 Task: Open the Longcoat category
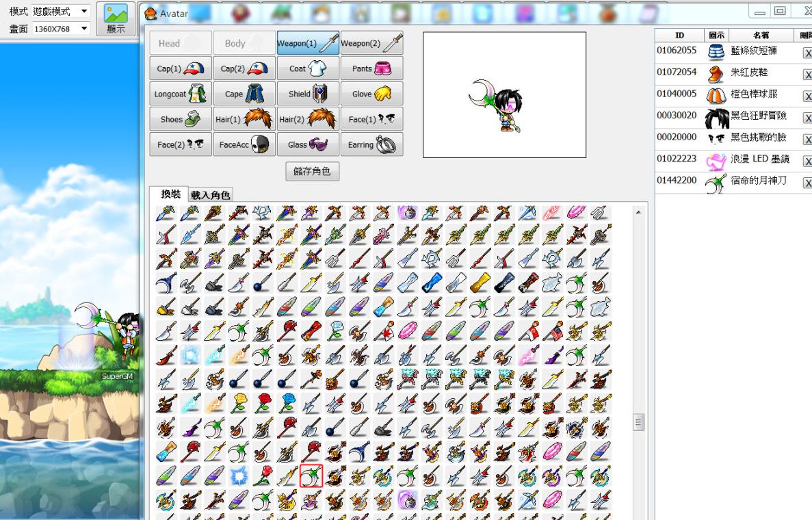[181, 94]
